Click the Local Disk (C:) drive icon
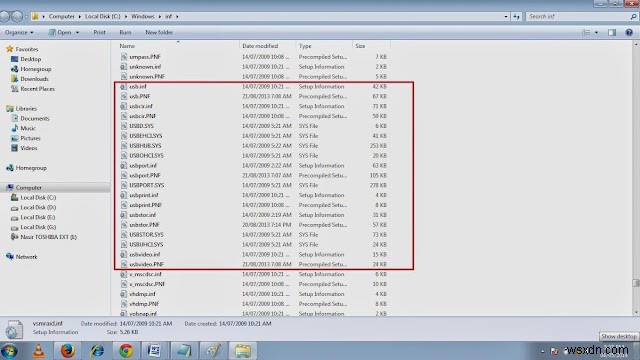Image resolution: width=640 pixels, height=360 pixels. (15, 198)
